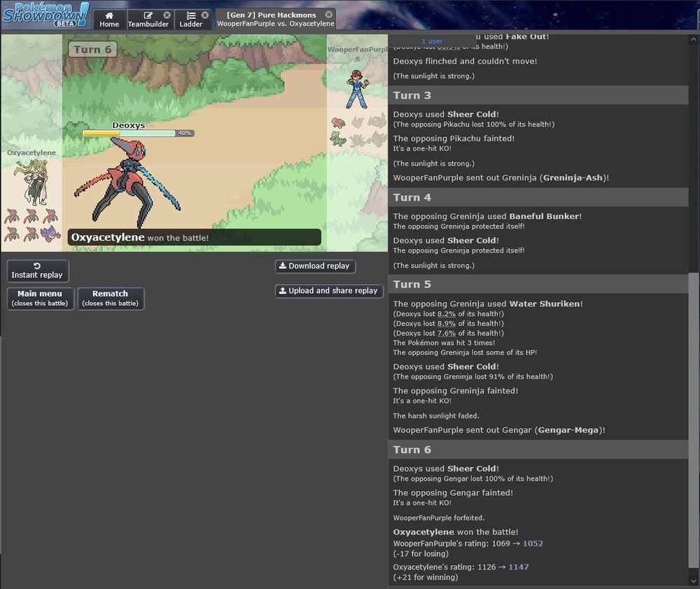Open the Home tab
The image size is (700, 589).
[109, 20]
